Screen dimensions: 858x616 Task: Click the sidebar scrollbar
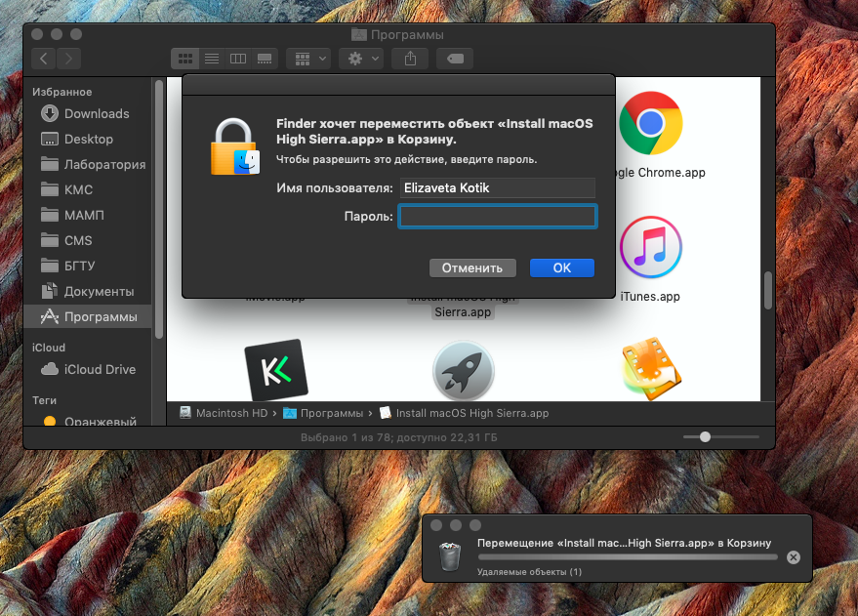point(159,210)
